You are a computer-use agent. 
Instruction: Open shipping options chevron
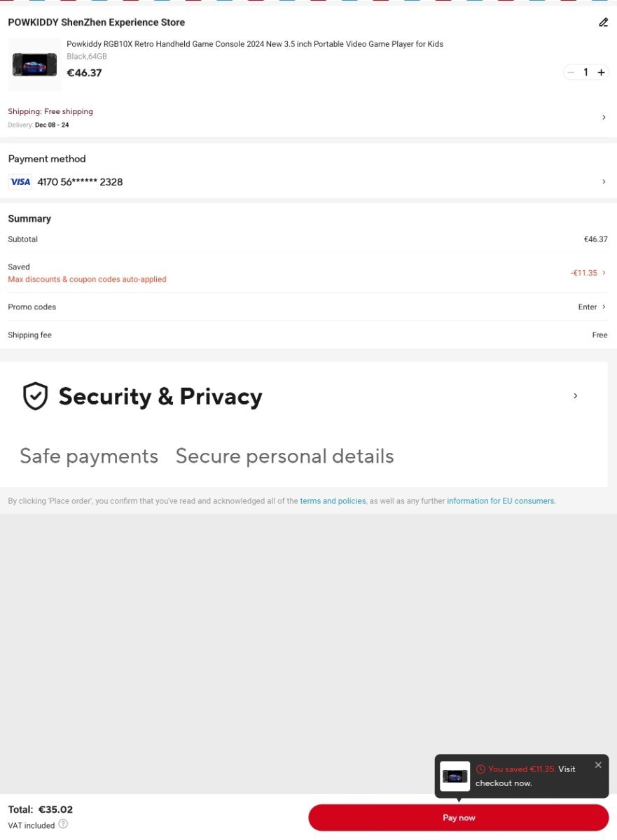pyautogui.click(x=604, y=118)
